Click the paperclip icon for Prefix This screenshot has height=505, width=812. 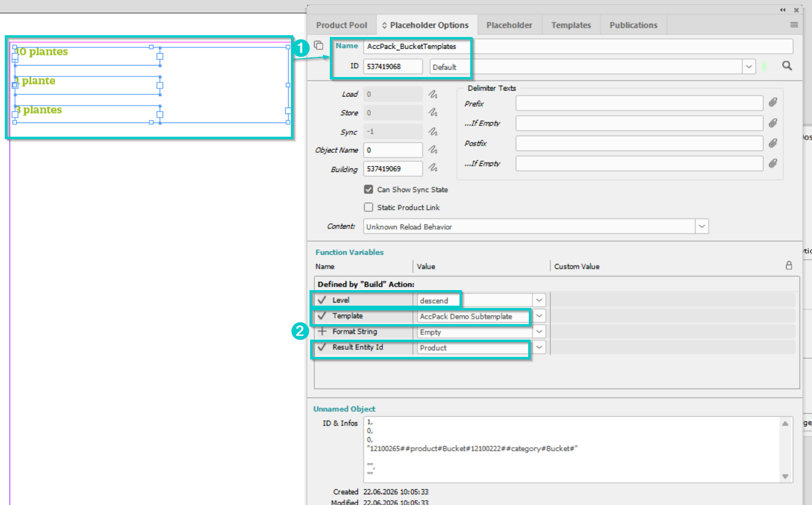point(773,103)
